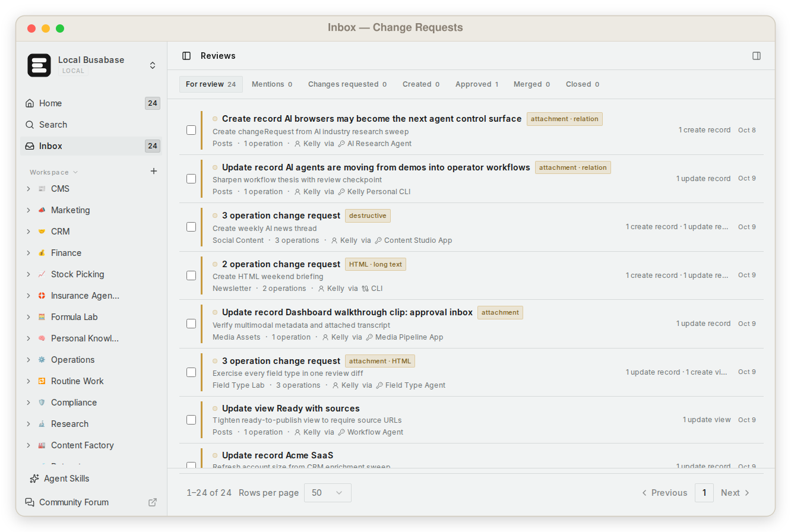Click the Operations gear icon

42,360
